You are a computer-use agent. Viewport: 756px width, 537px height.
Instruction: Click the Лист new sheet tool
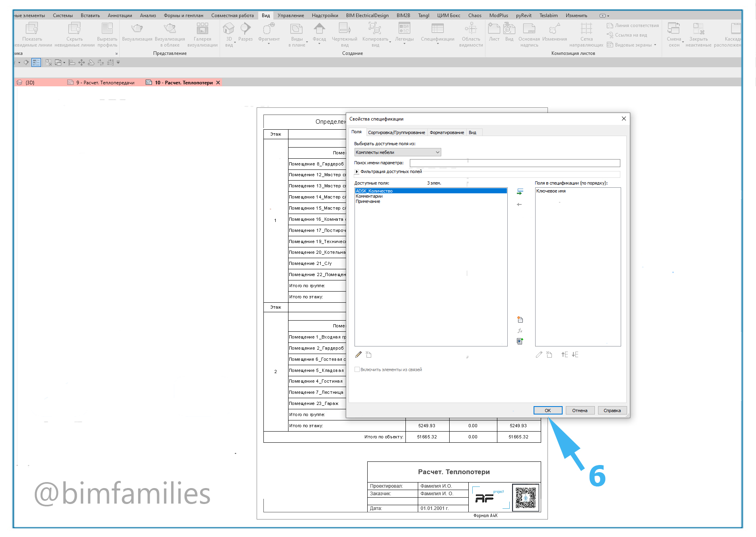[x=494, y=32]
